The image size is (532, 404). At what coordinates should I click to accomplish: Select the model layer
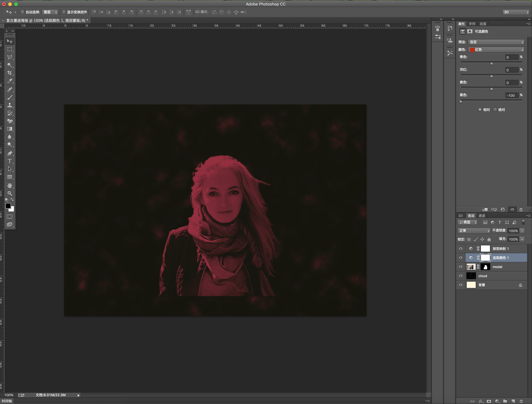coord(497,267)
